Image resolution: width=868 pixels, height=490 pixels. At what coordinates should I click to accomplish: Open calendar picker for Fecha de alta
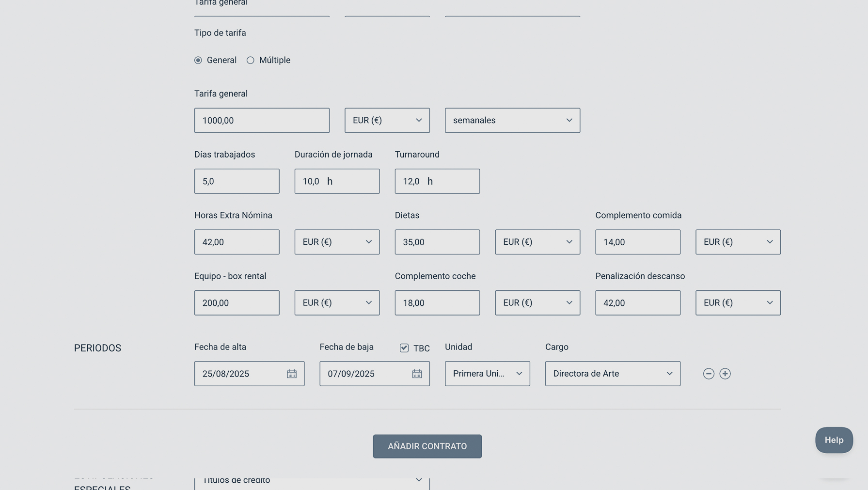click(291, 374)
